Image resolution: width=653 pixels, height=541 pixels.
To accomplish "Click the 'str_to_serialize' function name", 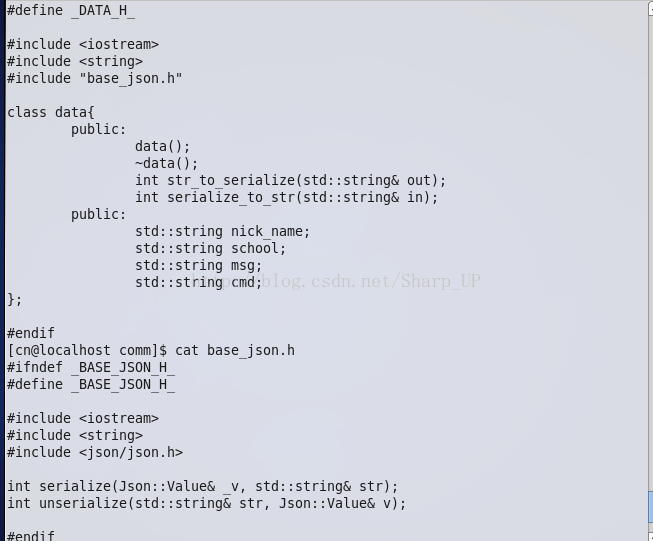I will pyautogui.click(x=231, y=180).
